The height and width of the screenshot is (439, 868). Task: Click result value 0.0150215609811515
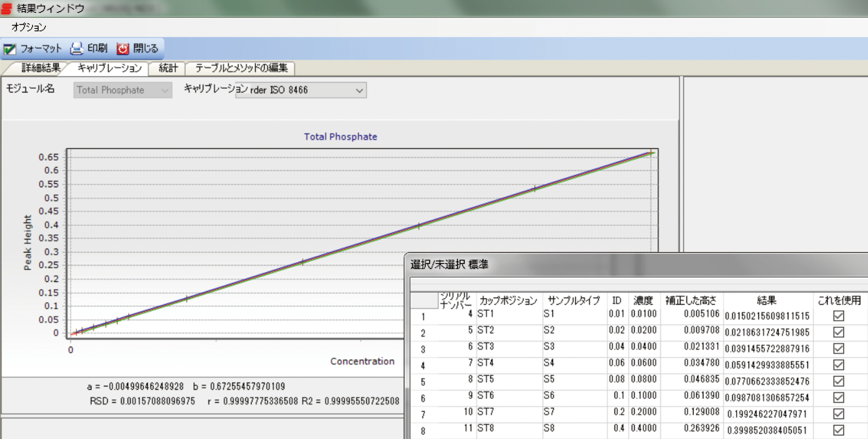(767, 316)
